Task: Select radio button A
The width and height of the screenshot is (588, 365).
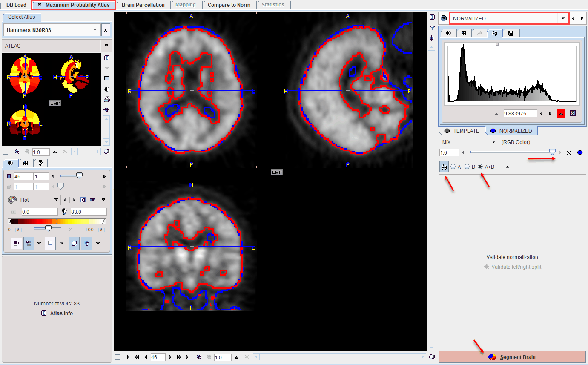Action: pyautogui.click(x=453, y=167)
